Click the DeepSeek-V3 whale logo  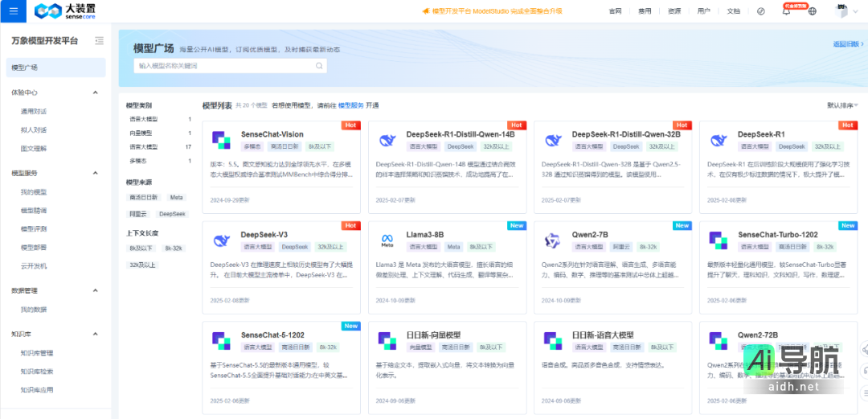click(222, 240)
